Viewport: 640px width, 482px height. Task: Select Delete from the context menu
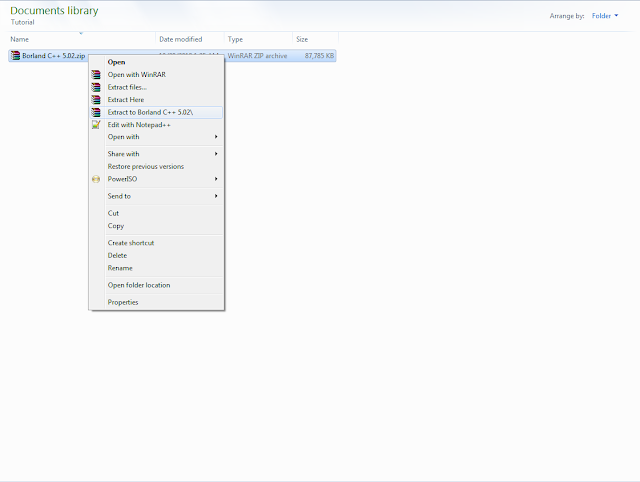[x=156, y=255]
